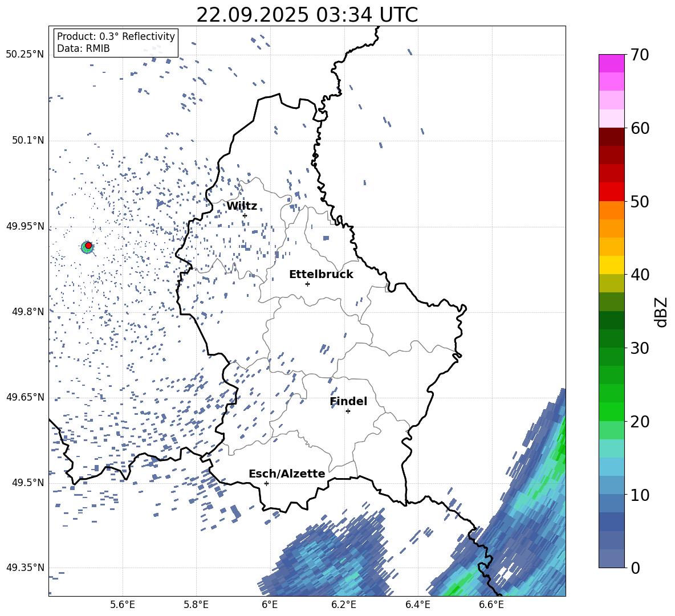Screen dimensions: 675x616
Task: Click the Wiltz city label
Action: [242, 206]
